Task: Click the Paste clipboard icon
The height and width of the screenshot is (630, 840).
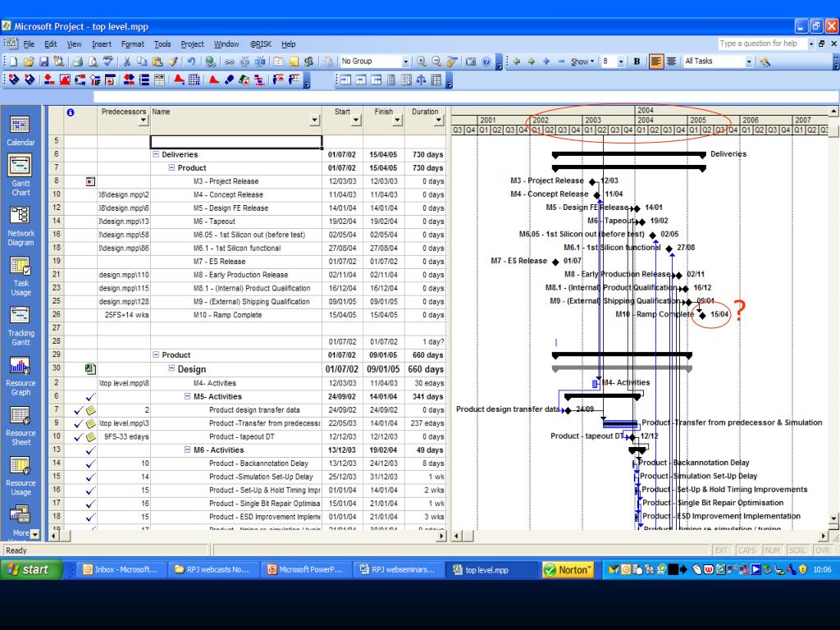Action: pos(157,62)
